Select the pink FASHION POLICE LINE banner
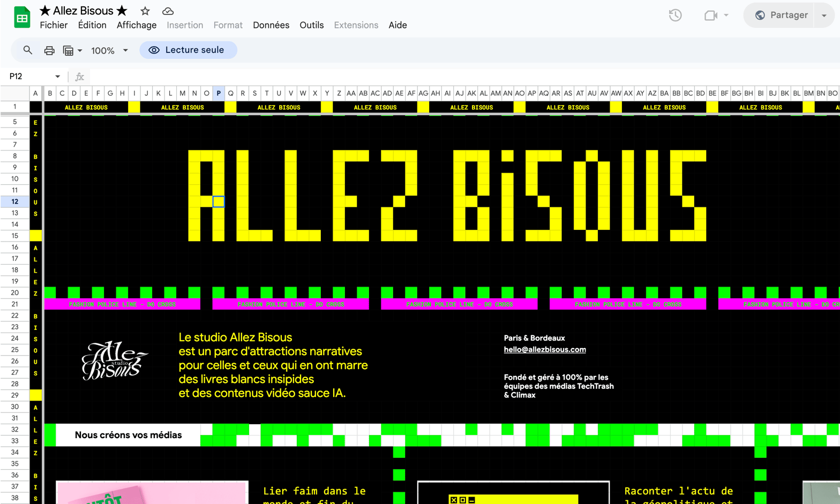This screenshot has height=504, width=840. point(122,304)
